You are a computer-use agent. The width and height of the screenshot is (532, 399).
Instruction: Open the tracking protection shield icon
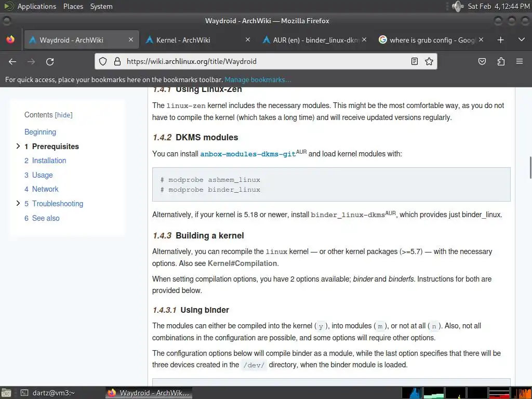pyautogui.click(x=103, y=61)
